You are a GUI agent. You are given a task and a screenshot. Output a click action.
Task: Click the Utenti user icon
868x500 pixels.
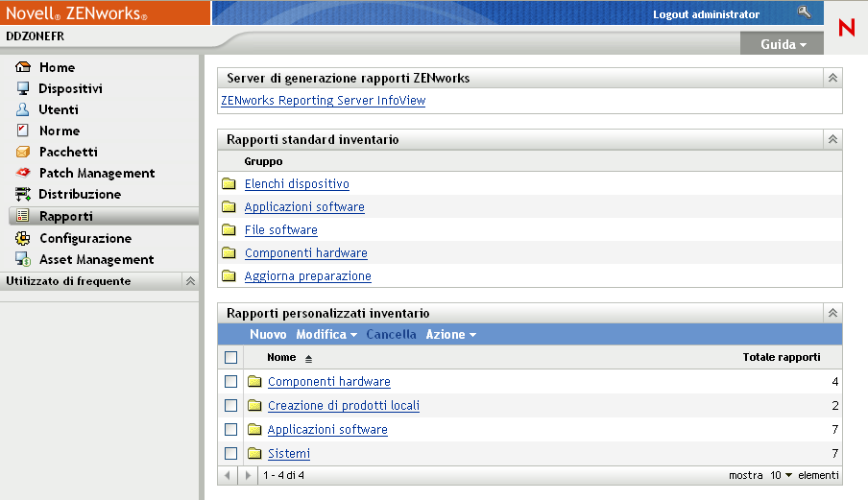24,110
